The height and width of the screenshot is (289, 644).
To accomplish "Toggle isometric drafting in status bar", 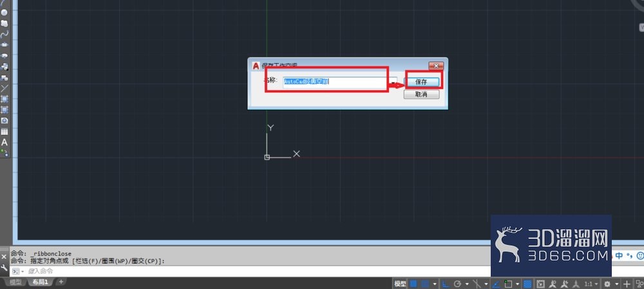I will click(477, 284).
